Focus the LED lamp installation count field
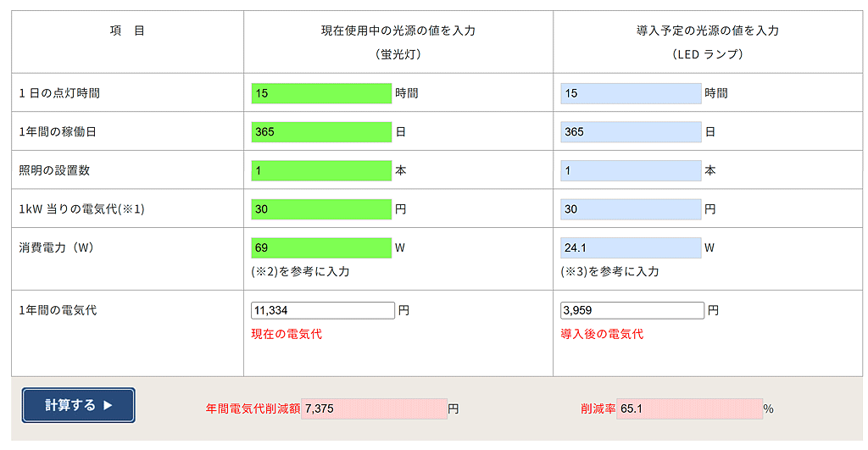This screenshot has width=868, height=450. (x=631, y=170)
